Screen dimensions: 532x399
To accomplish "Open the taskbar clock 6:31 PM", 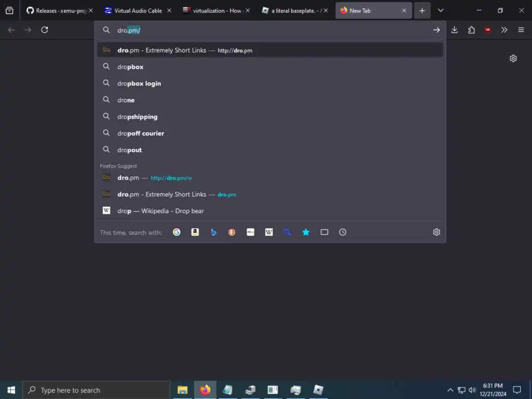I will (x=493, y=390).
